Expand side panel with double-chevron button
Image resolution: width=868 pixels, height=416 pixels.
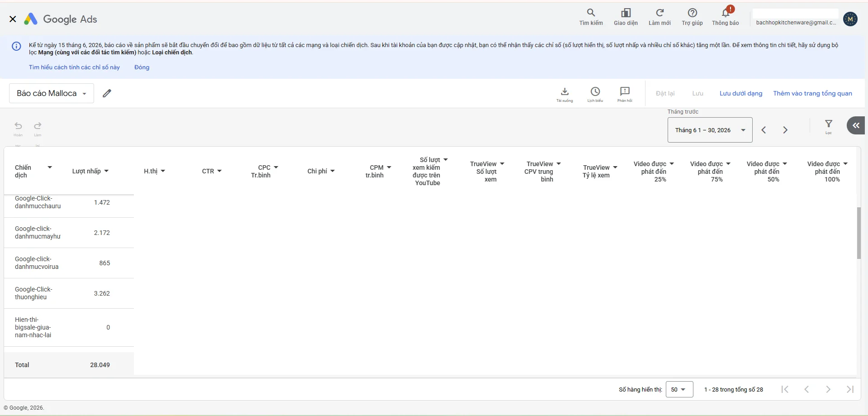pyautogui.click(x=856, y=125)
